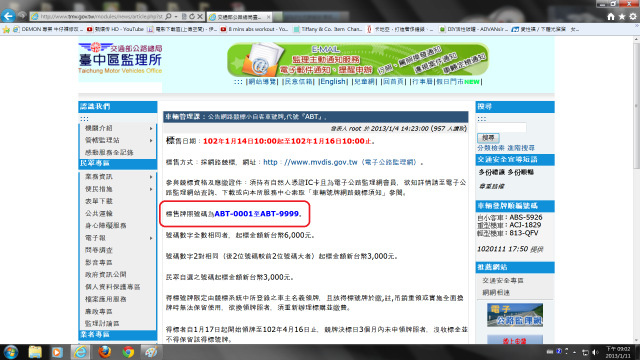The width and height of the screenshot is (640, 360).
Task: Open the Favorites star icon
Action: [x=622, y=17]
